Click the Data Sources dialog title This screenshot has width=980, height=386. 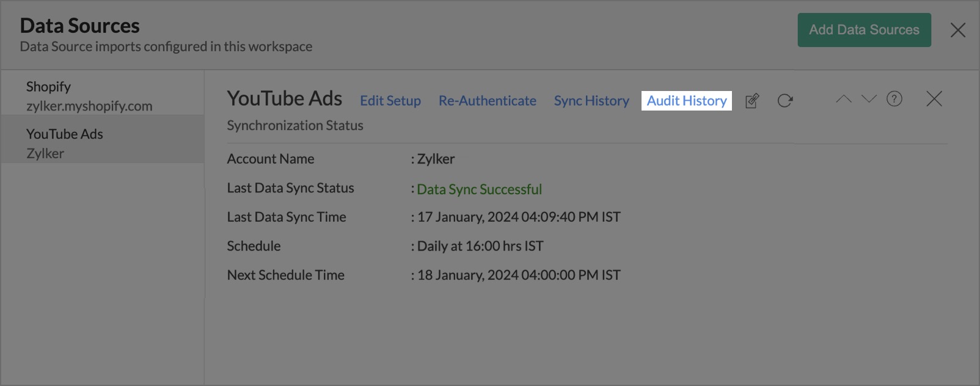(x=80, y=26)
